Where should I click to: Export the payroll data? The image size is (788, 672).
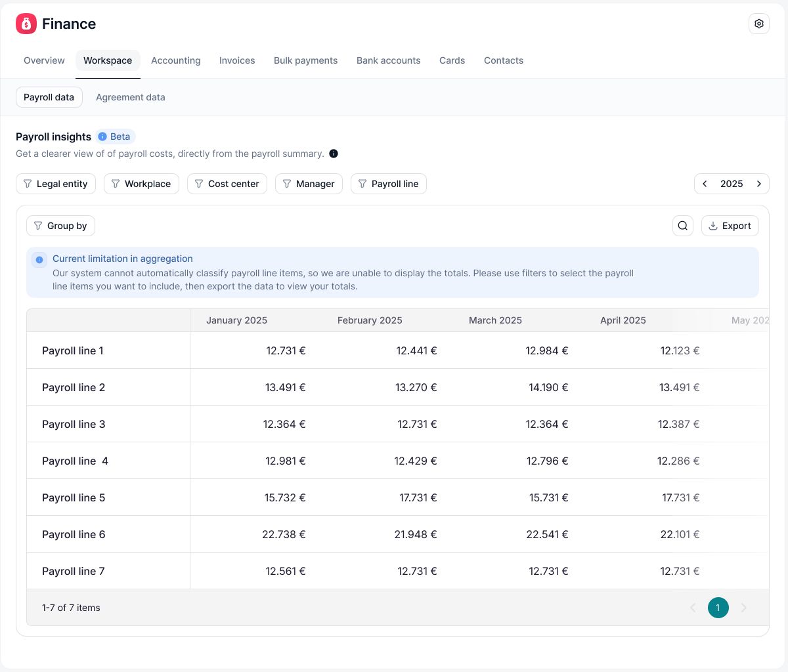click(730, 226)
